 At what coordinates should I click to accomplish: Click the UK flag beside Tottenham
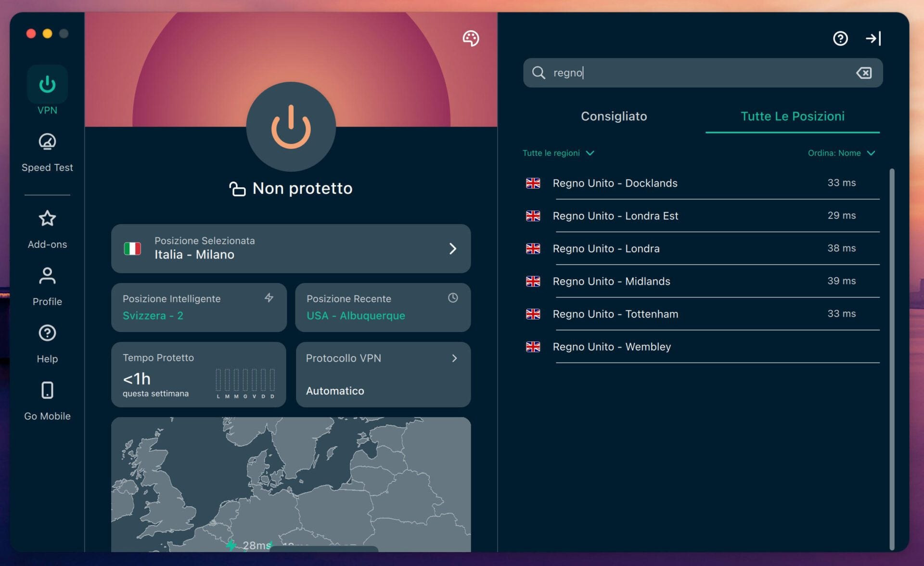coord(533,314)
